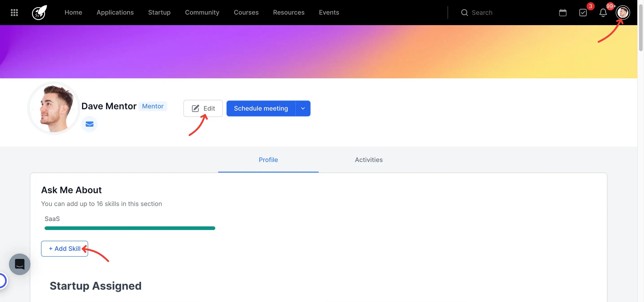The width and height of the screenshot is (644, 302).
Task: Click the rocket logo
Action: click(x=39, y=13)
